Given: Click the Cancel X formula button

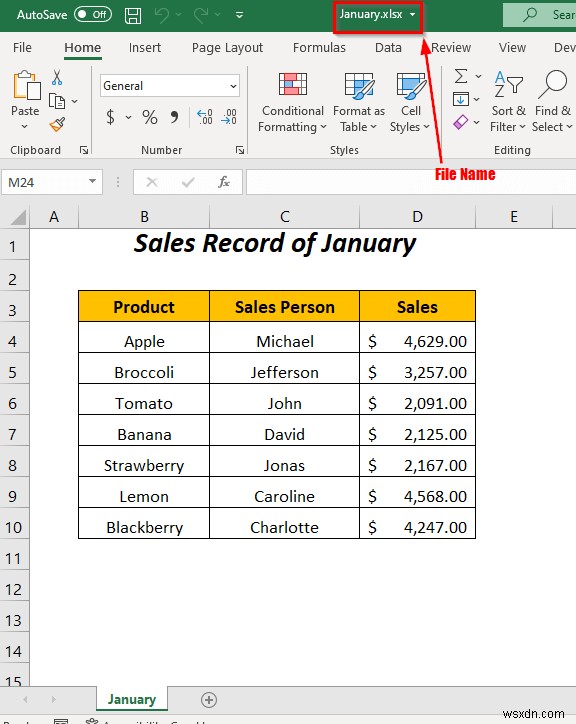Looking at the screenshot, I should coord(152,183).
